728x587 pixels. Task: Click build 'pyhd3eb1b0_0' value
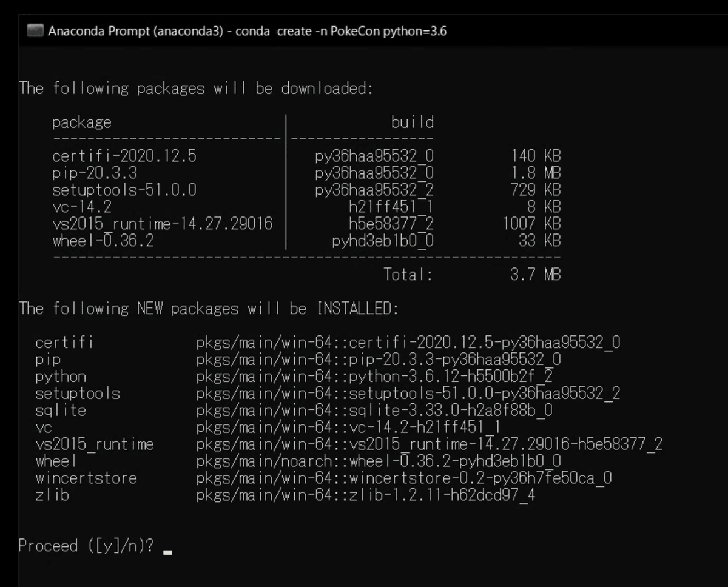click(383, 241)
